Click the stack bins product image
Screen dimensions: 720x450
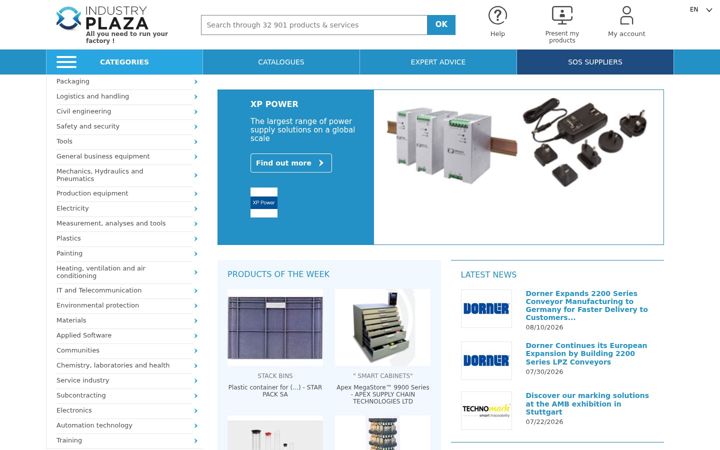click(x=275, y=327)
